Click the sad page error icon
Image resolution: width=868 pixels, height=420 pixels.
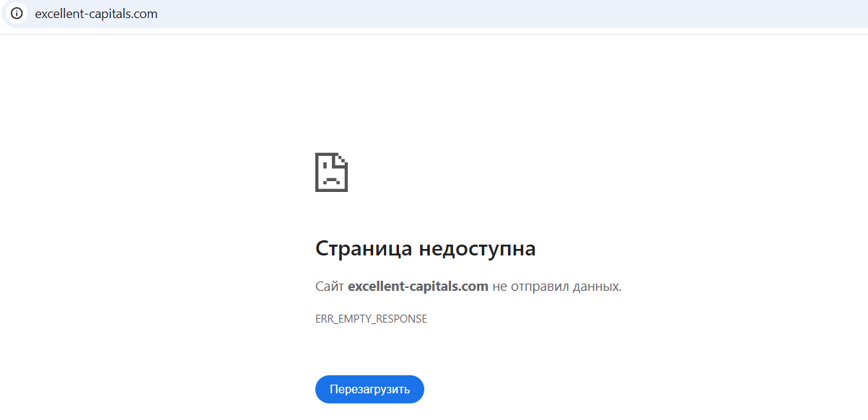pyautogui.click(x=332, y=172)
